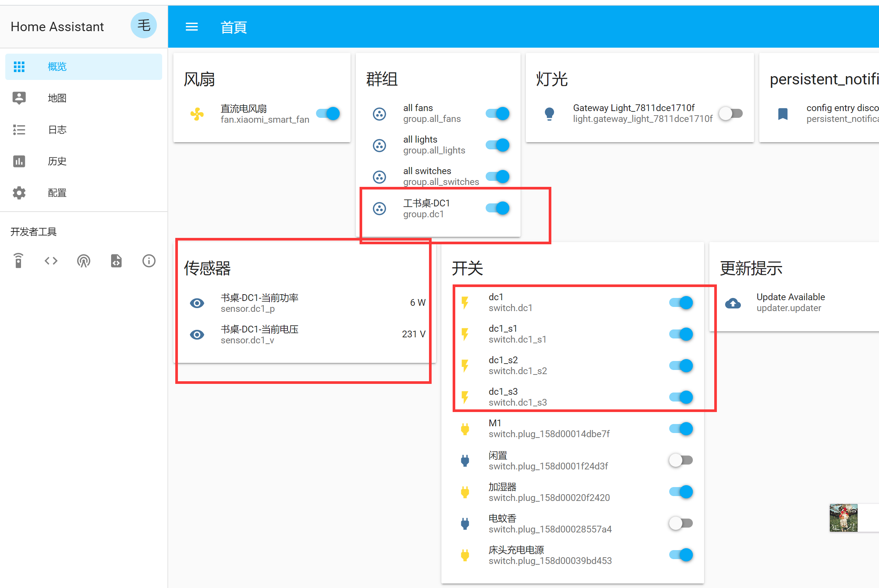Click the user avatar badge 毛
Viewport: 879px width, 588px height.
[x=143, y=26]
